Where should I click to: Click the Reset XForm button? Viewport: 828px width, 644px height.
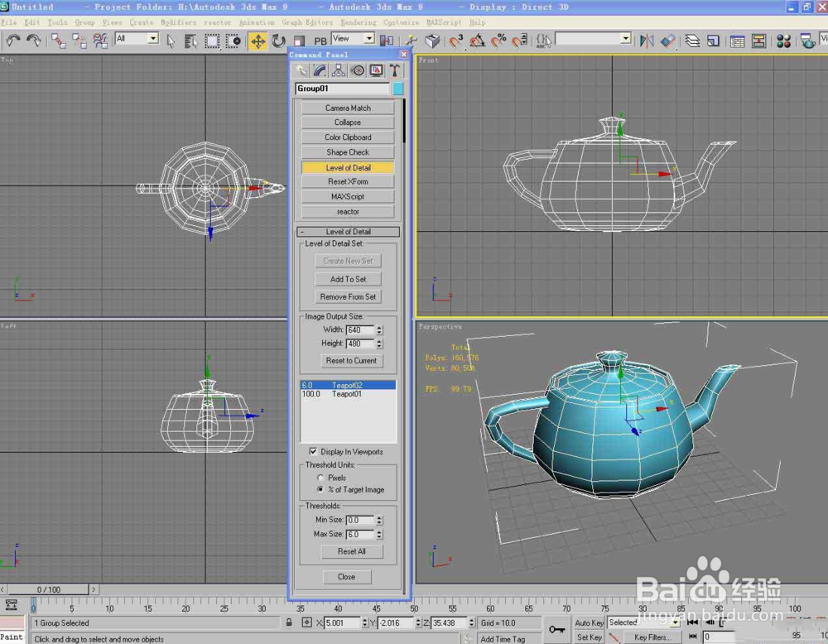[348, 181]
